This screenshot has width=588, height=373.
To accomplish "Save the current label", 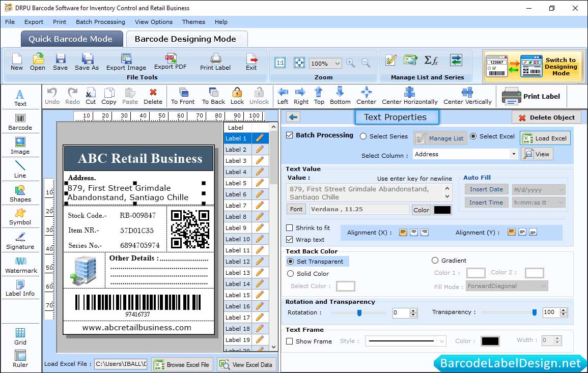I will point(61,62).
